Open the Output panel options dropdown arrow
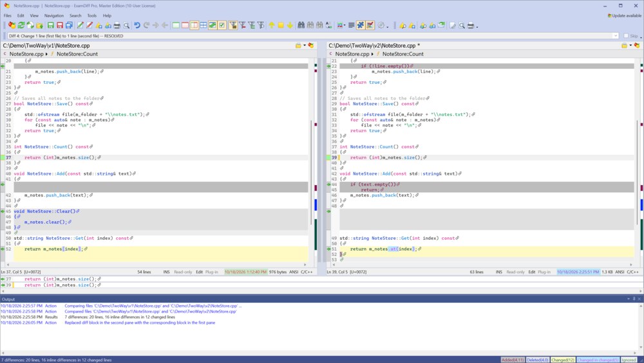This screenshot has height=363, width=644. point(629,299)
